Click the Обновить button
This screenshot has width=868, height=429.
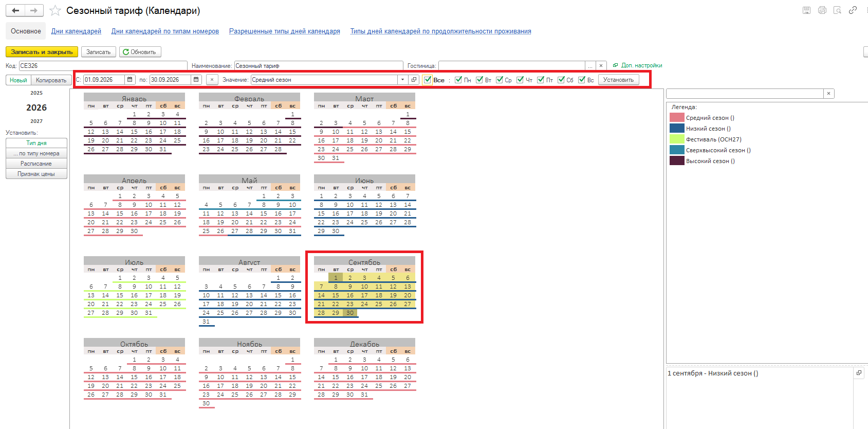(140, 52)
